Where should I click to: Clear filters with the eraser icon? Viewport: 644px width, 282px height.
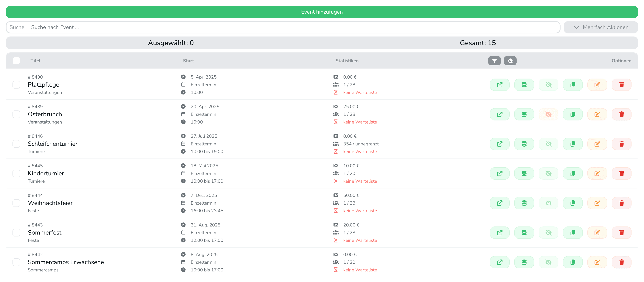pyautogui.click(x=510, y=61)
